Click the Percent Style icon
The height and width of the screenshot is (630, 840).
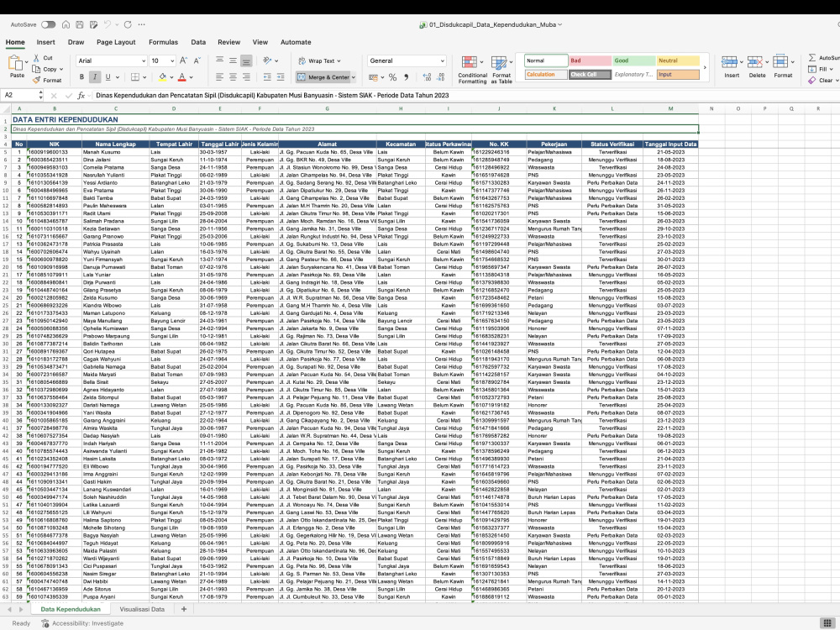[392, 77]
